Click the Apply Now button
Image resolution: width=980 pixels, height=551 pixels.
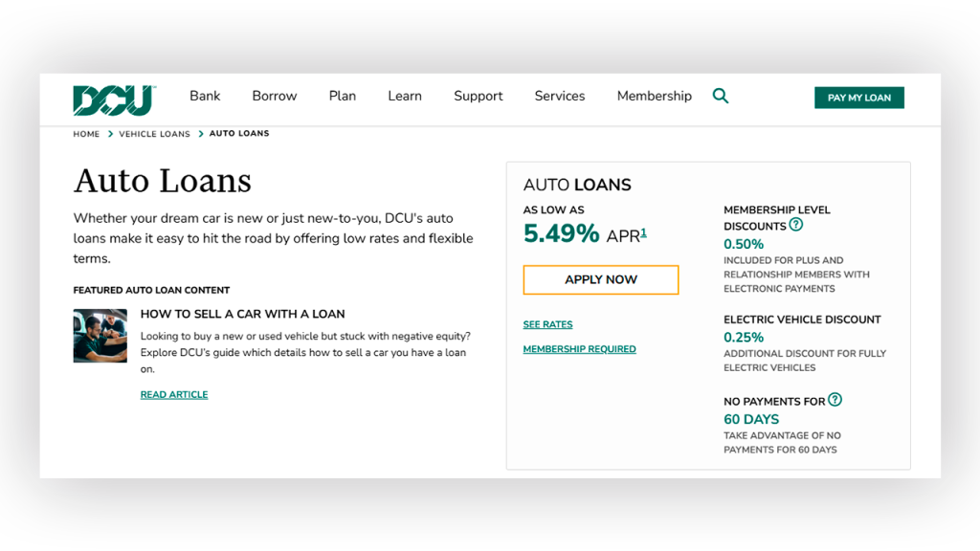(601, 280)
